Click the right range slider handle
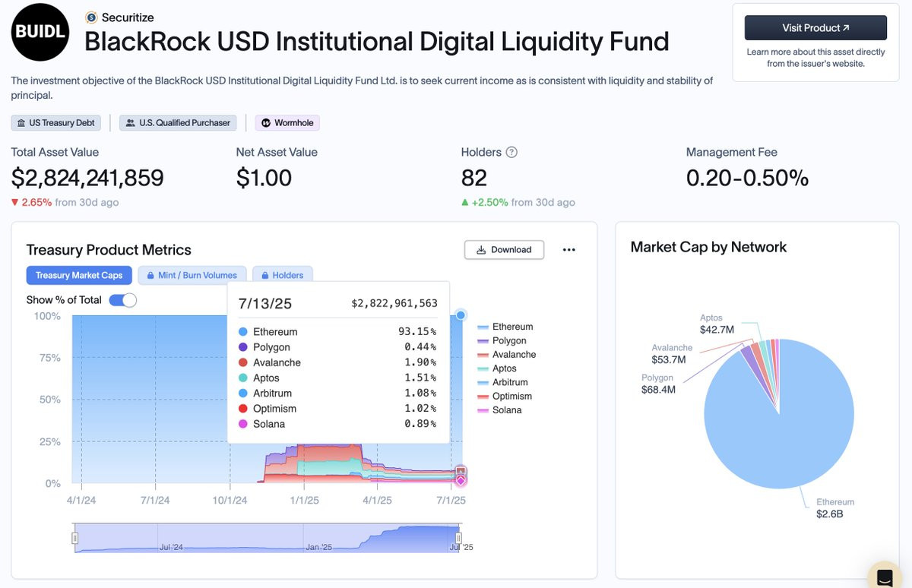The image size is (912, 588). coord(459,538)
